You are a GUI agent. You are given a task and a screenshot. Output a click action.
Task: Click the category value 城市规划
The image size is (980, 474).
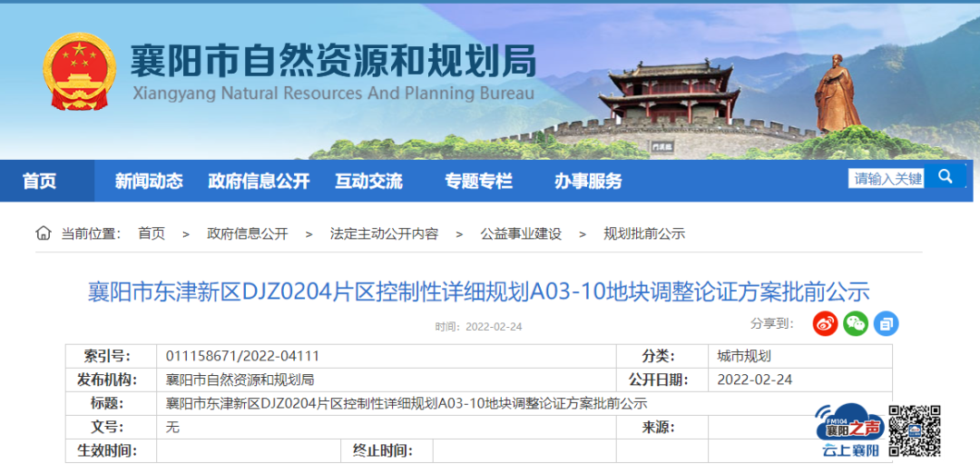pos(744,357)
